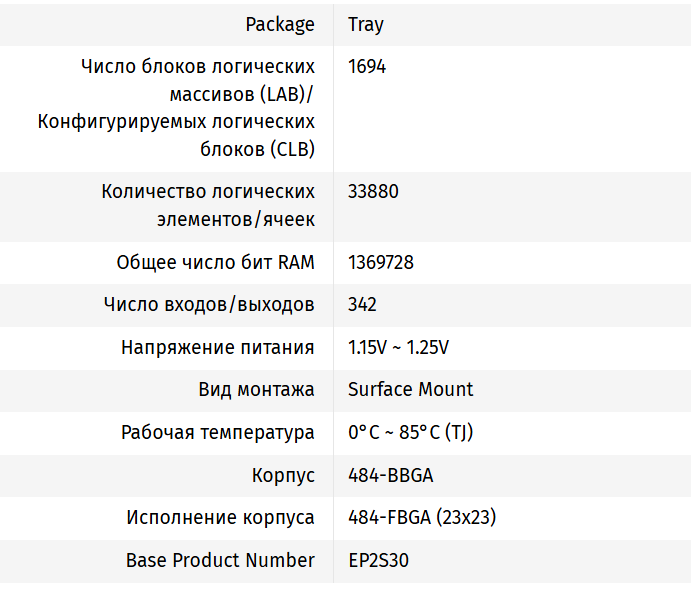Click the "Количество логических элементов/ячеек" label
The width and height of the screenshot is (691, 591).
pyautogui.click(x=208, y=205)
